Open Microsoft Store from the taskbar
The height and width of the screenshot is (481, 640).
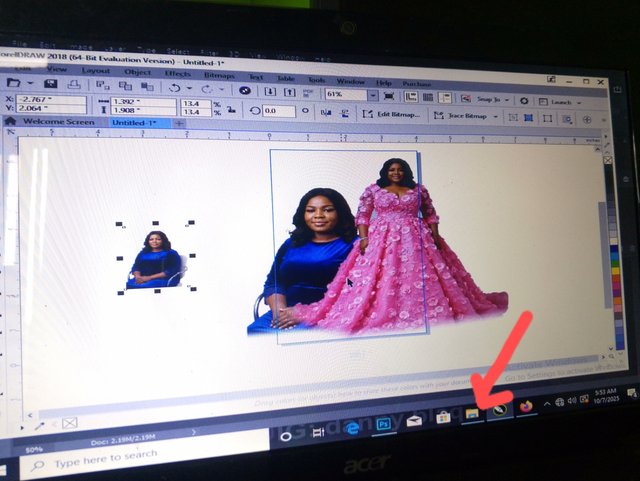(444, 418)
